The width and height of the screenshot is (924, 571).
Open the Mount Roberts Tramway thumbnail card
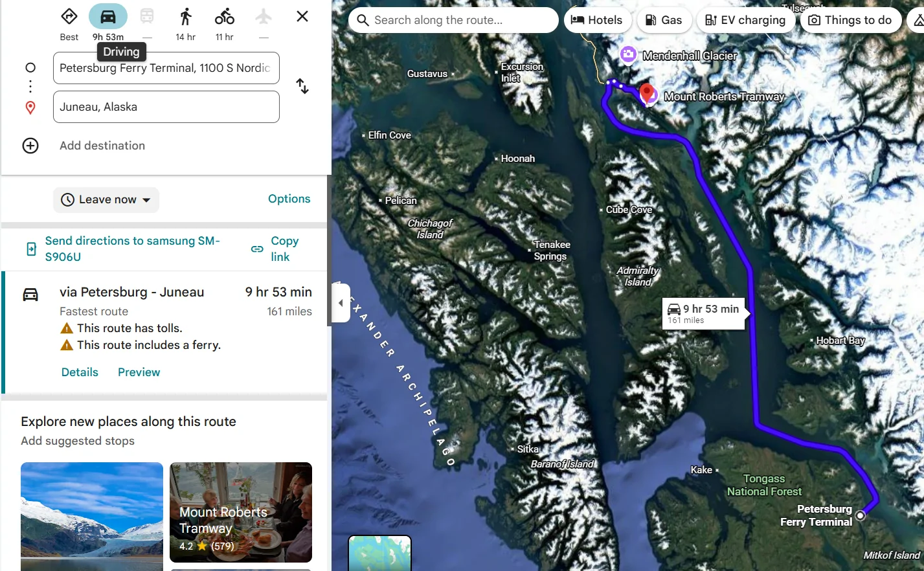click(x=241, y=512)
